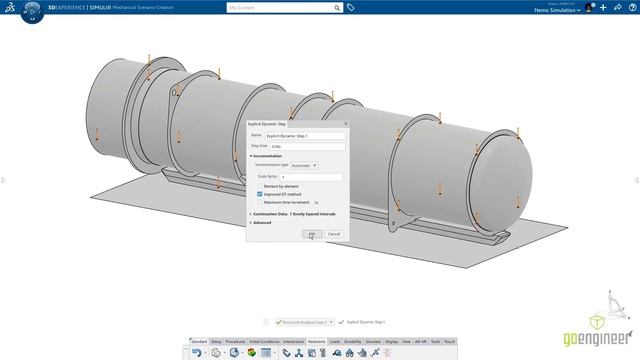Switch to the Setup tab

click(x=216, y=342)
